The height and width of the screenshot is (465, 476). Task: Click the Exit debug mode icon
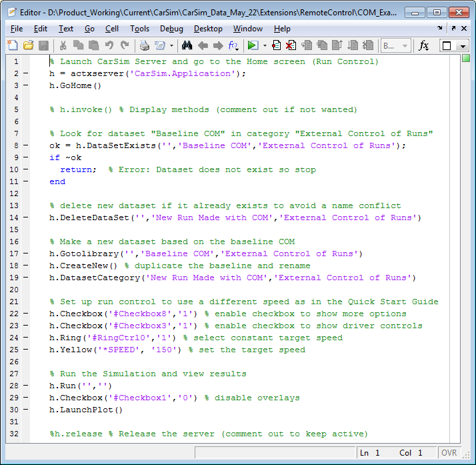pos(368,45)
